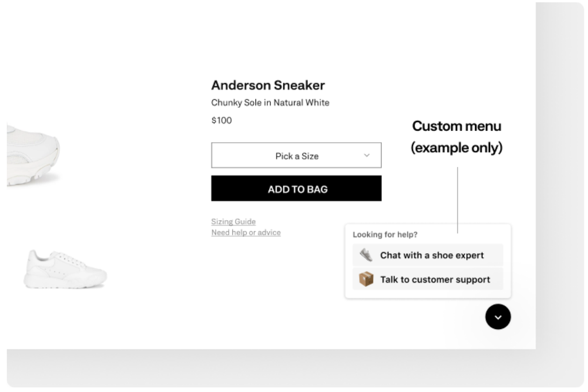Click the Looking for help? heading
588x392 pixels.
[385, 235]
